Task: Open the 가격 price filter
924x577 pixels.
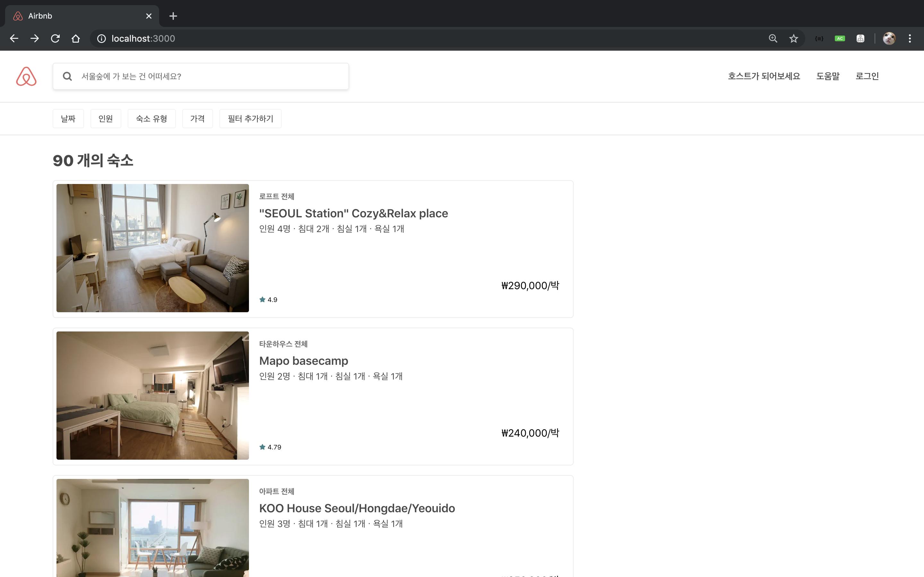Action: 197,119
